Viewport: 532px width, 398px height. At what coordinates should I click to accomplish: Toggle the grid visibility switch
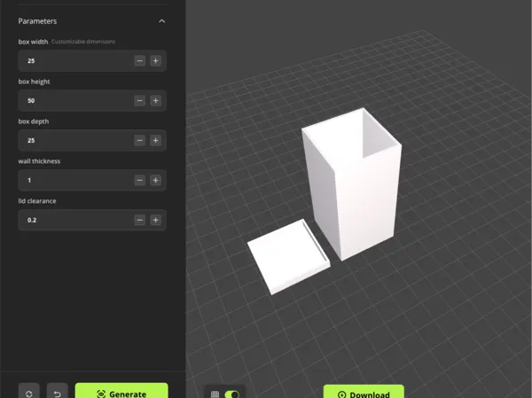coord(232,394)
